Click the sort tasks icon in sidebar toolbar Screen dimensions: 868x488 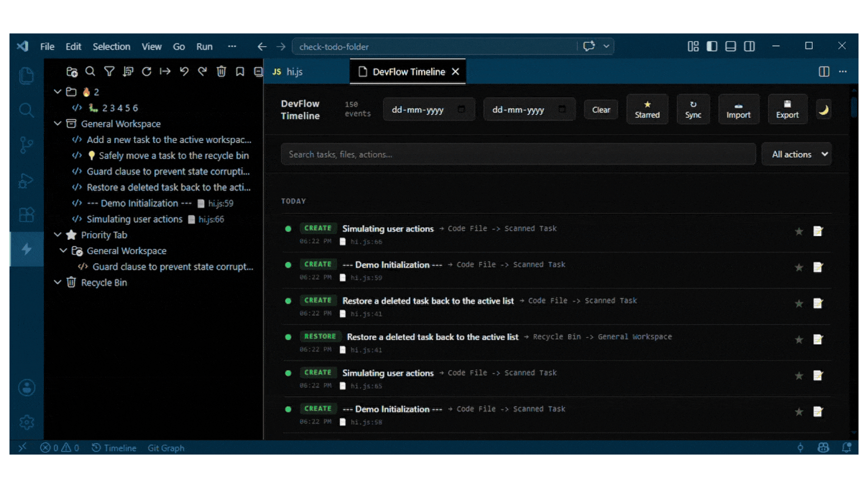click(128, 71)
